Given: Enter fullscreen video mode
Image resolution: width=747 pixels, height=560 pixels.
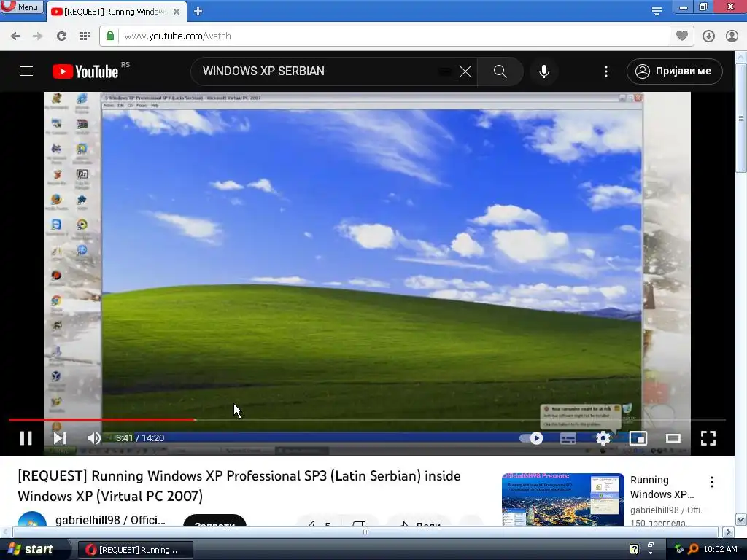Looking at the screenshot, I should tap(708, 438).
